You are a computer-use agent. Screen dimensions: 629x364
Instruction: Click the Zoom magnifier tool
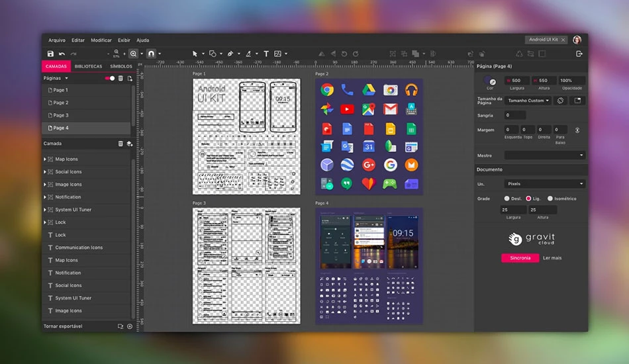133,54
